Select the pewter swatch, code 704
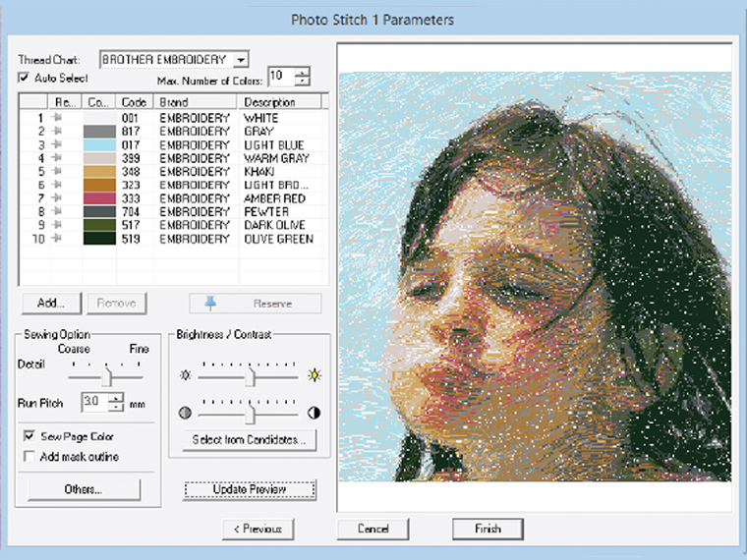The image size is (747, 560). click(x=99, y=211)
